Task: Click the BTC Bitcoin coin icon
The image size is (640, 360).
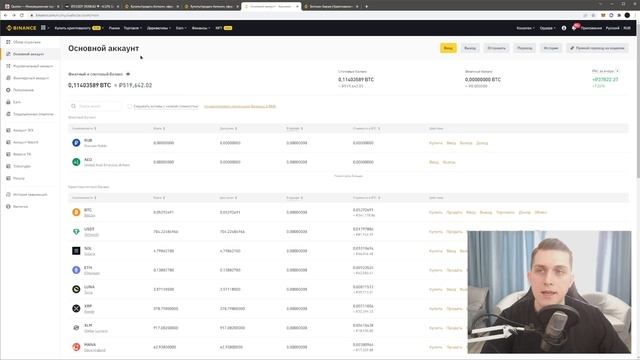Action: 76,212
